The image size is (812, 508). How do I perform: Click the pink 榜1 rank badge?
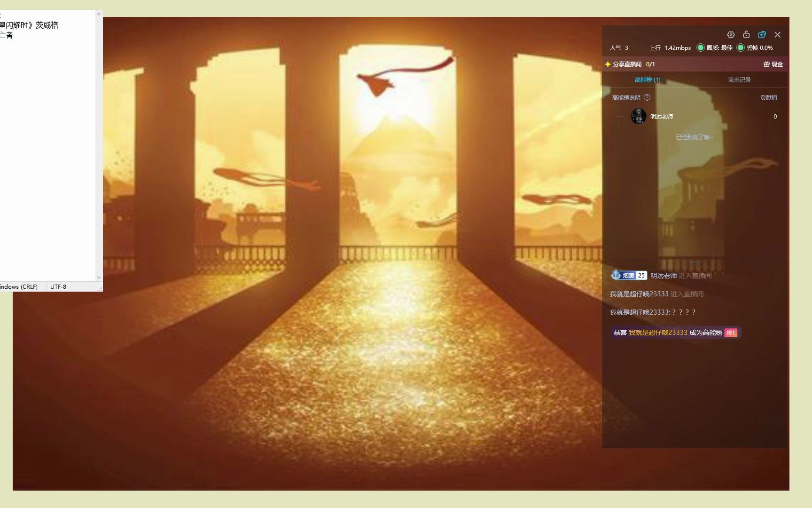coord(731,333)
